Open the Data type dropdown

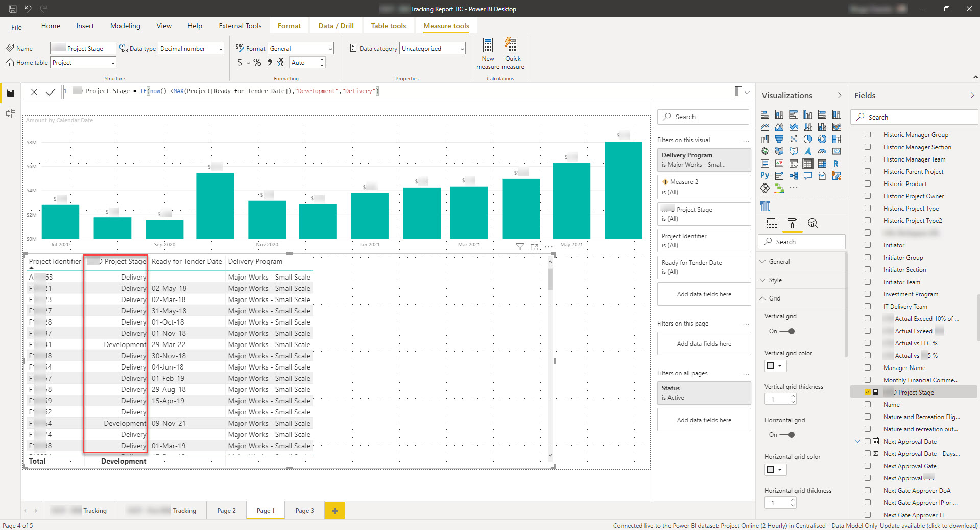[191, 49]
